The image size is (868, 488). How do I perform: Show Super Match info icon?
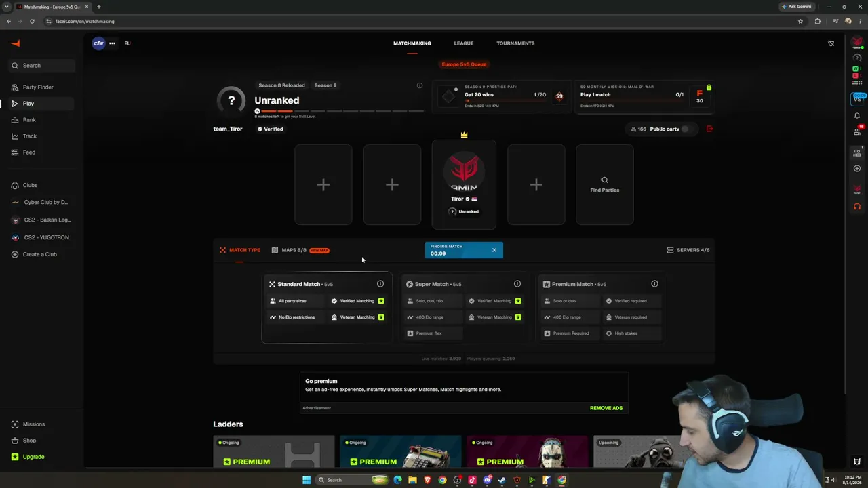(x=517, y=284)
